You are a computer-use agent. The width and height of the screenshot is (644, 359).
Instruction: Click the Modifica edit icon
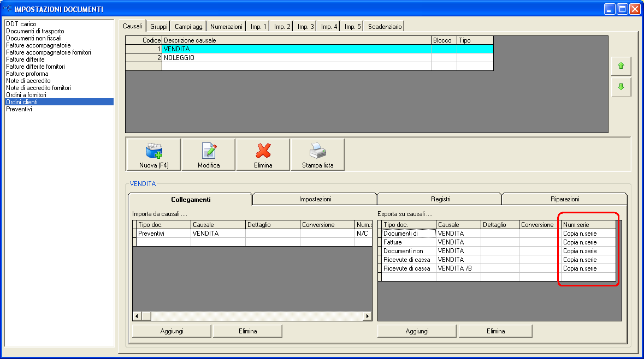209,151
